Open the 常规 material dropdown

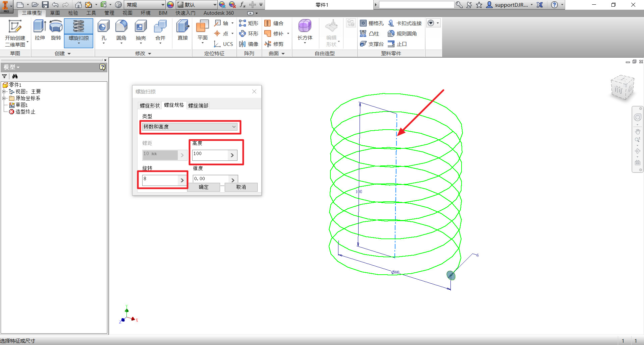coord(145,5)
